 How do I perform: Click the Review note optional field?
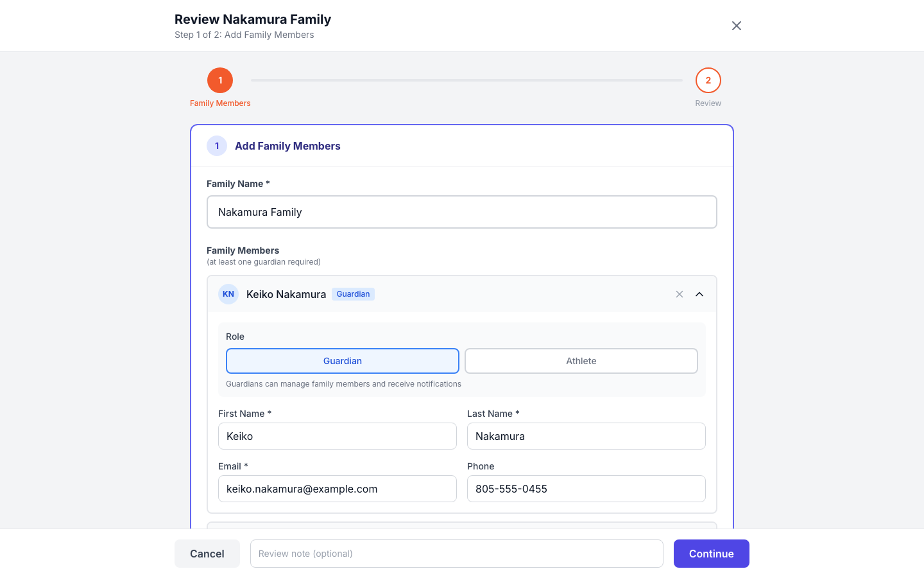[x=457, y=554]
